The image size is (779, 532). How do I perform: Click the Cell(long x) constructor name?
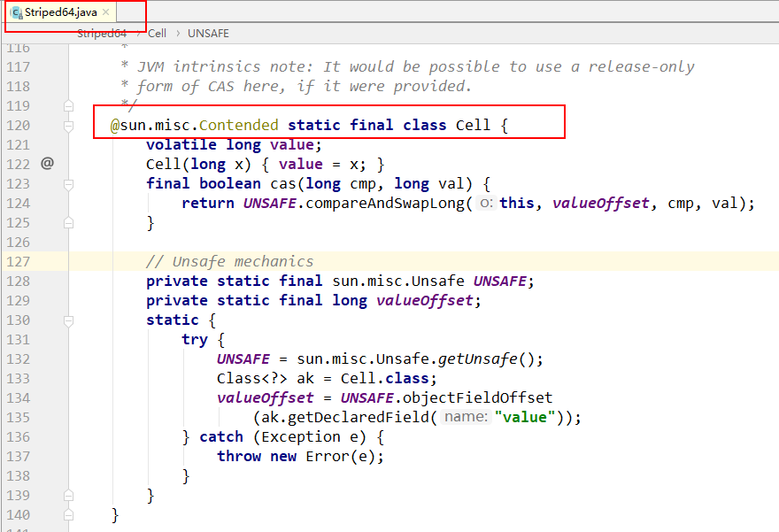pos(163,164)
